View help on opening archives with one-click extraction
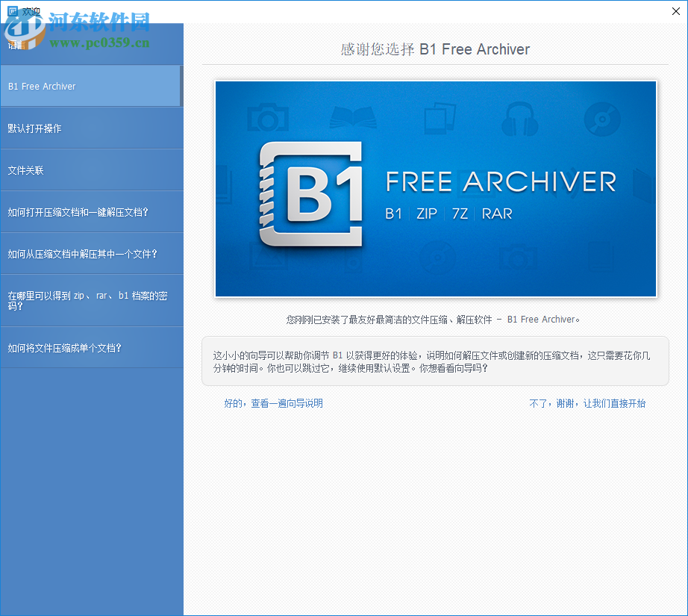Screen dimensions: 688x616 [x=90, y=211]
